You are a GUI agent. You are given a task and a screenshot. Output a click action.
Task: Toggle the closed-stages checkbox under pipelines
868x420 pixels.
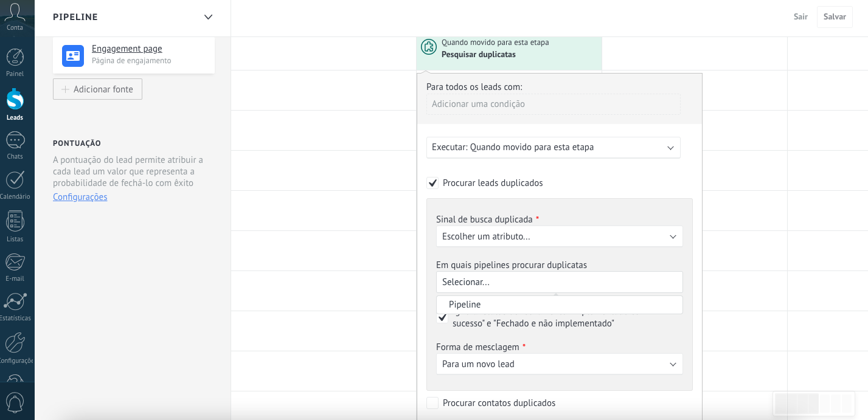(x=442, y=317)
